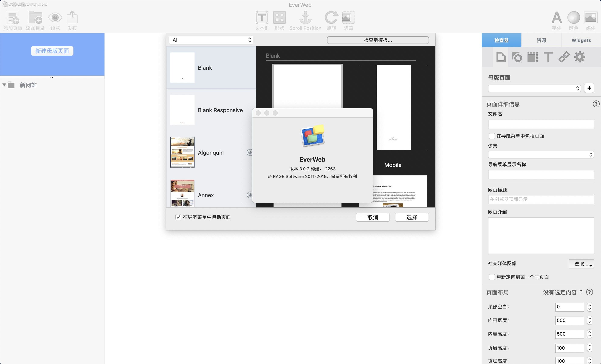Switch to the 资源 tab
The width and height of the screenshot is (601, 364).
[541, 40]
